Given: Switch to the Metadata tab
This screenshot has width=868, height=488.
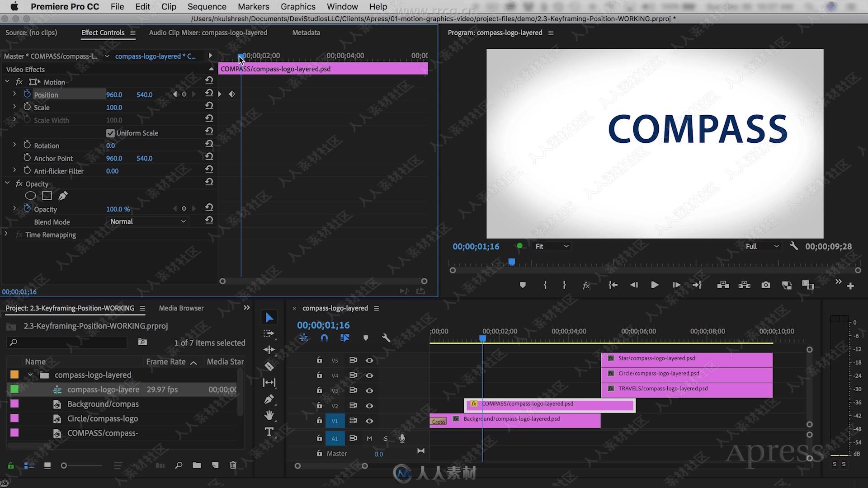Looking at the screenshot, I should point(306,33).
